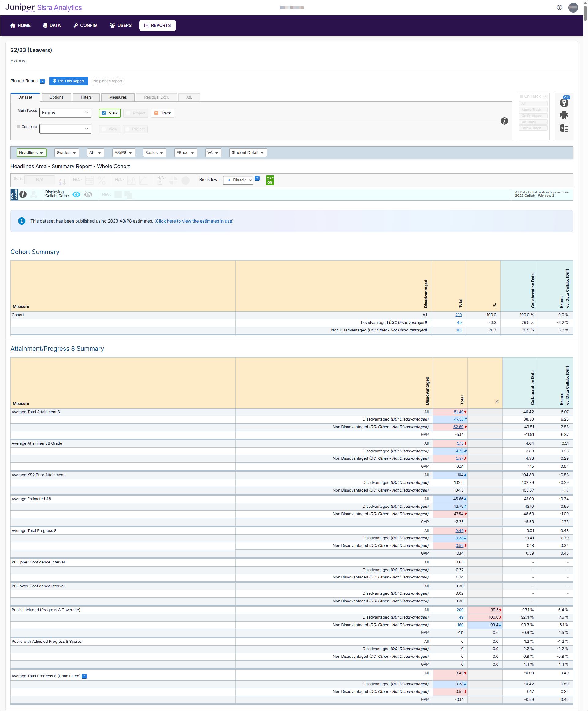This screenshot has height=711, width=588.
Task: Click Pin This Report button
Action: tap(69, 81)
